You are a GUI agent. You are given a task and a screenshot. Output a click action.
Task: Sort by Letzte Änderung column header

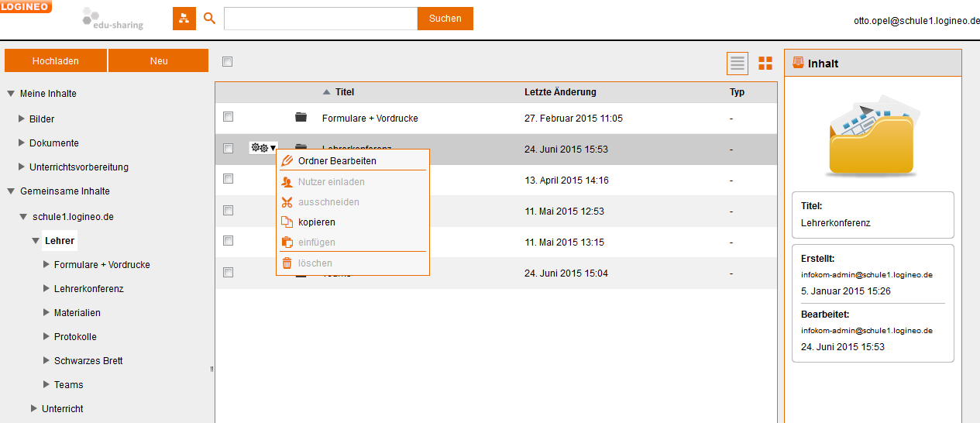(560, 92)
